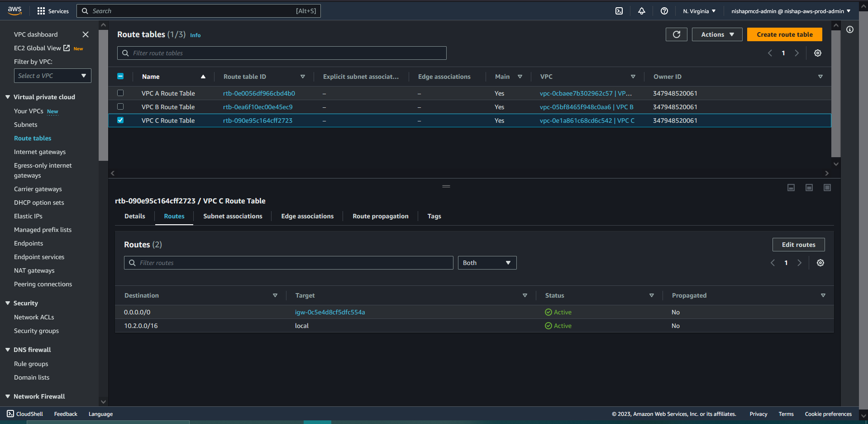Switch to the Subnet associations tab
This screenshot has width=868, height=424.
tap(233, 216)
